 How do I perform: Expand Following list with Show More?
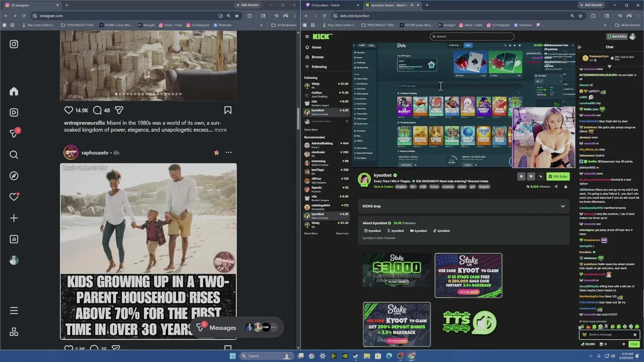311,130
